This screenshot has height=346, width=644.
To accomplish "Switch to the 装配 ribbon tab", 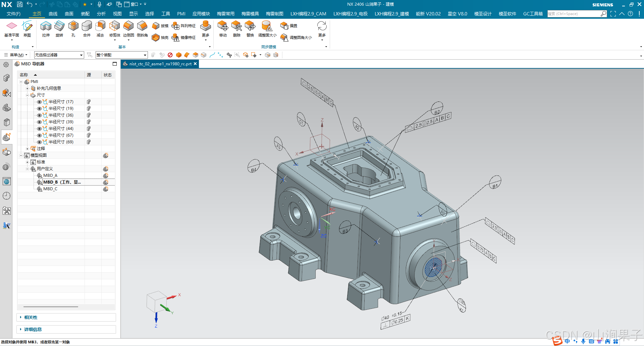I will point(85,14).
